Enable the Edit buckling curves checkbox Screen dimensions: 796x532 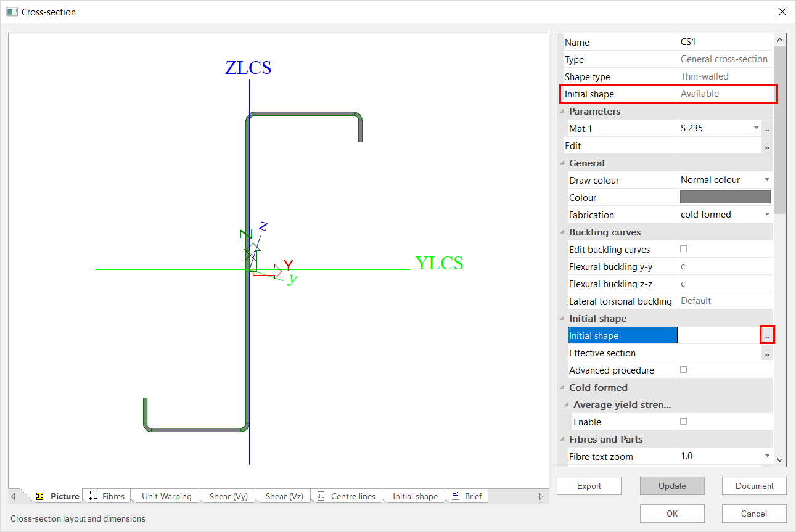(x=683, y=249)
